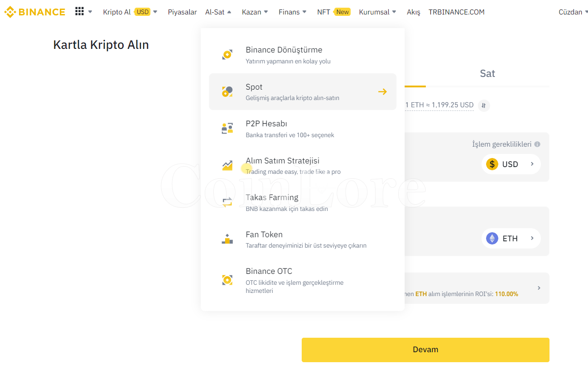Select Alım Satım Stratejisi menu entry

click(x=303, y=165)
